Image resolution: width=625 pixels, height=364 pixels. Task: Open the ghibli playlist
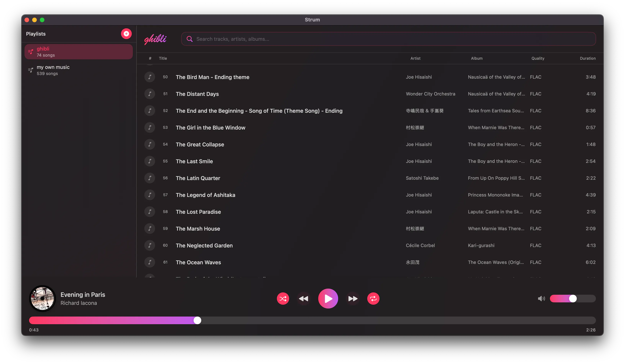click(x=79, y=52)
